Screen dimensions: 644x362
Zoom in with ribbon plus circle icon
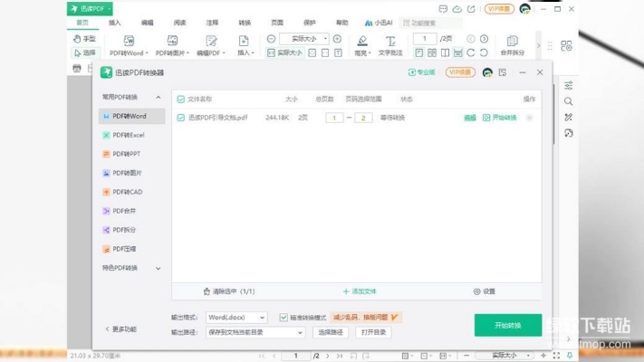337,39
